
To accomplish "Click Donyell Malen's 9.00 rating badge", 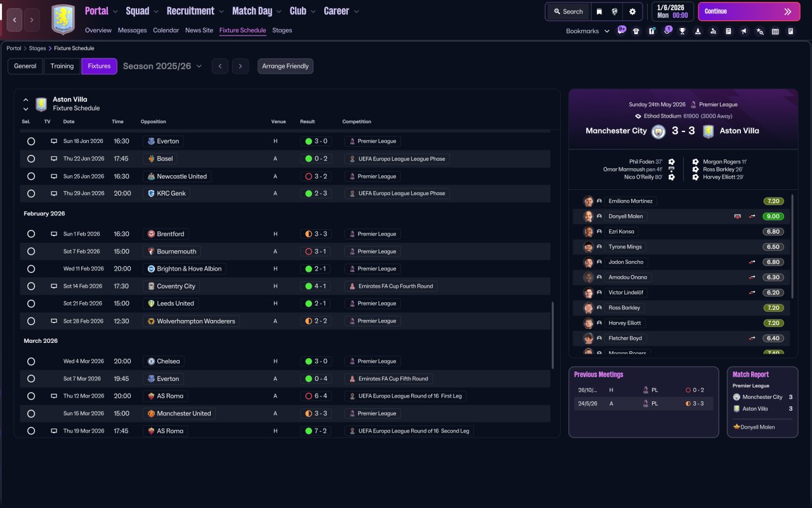I will (773, 217).
